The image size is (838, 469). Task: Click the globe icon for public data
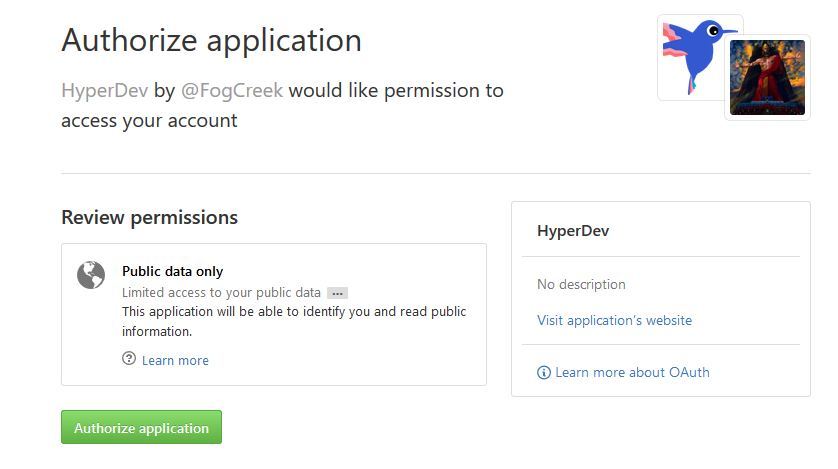[91, 275]
